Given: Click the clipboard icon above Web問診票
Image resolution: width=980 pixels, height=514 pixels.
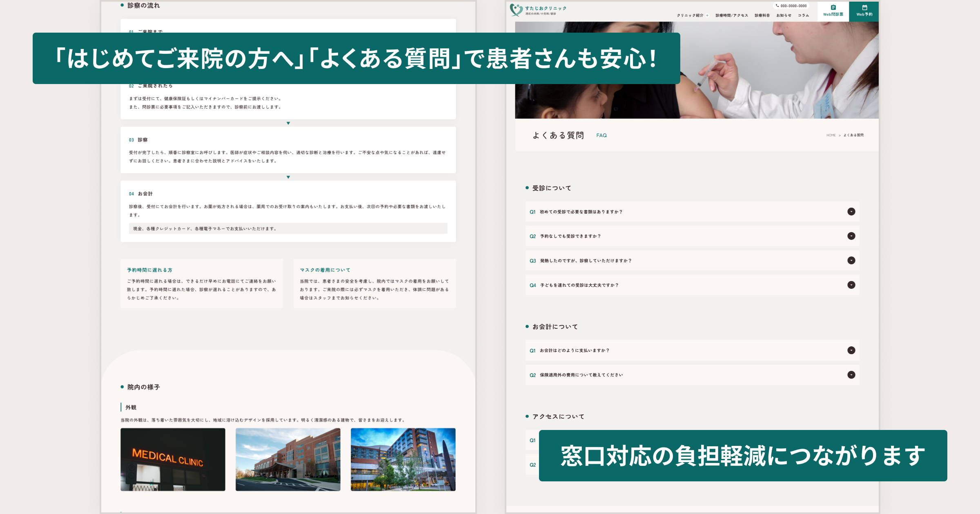Looking at the screenshot, I should (833, 7).
